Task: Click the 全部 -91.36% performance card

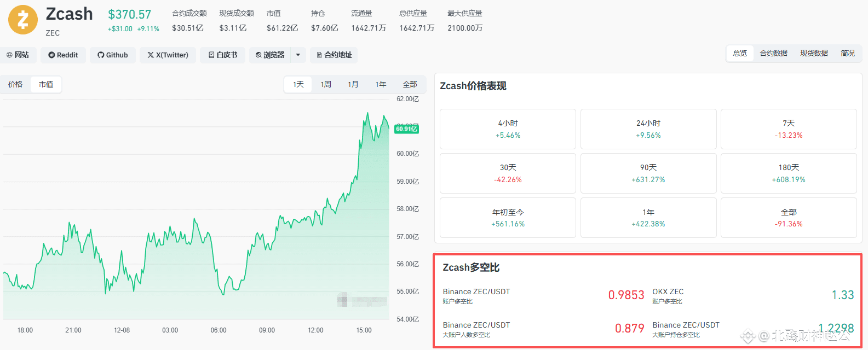Action: coord(789,218)
